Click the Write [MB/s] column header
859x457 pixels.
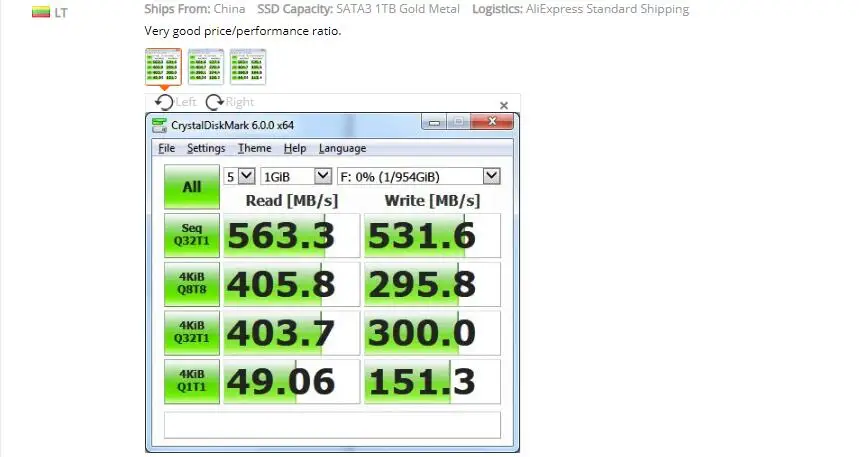point(432,201)
